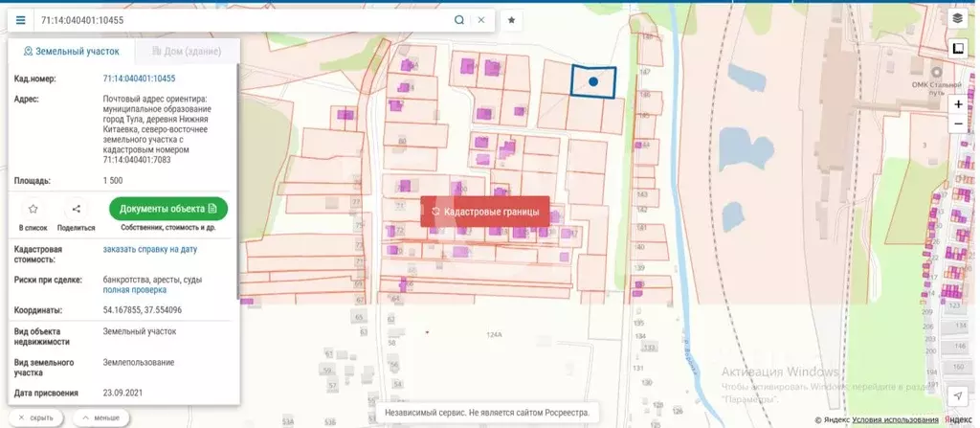Open the hamburger menu

pos(21,20)
